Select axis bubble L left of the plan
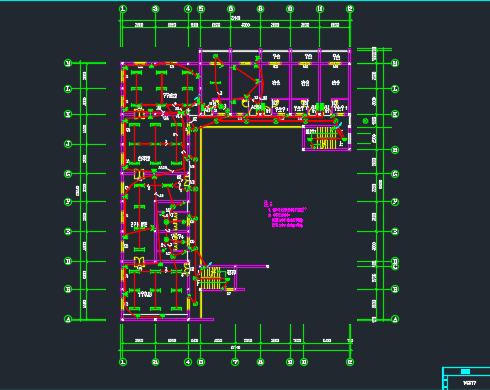 68,89
